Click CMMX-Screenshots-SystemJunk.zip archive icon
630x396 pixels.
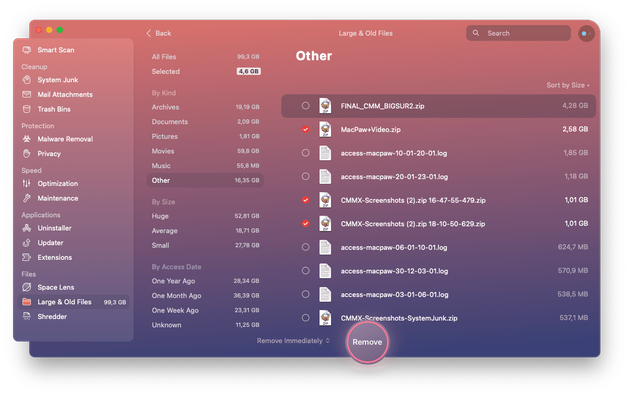pyautogui.click(x=325, y=318)
